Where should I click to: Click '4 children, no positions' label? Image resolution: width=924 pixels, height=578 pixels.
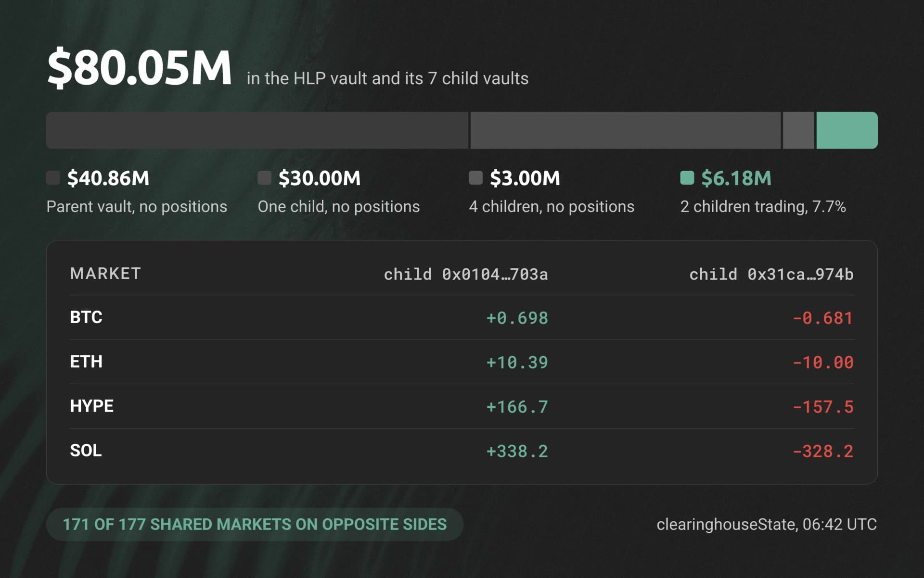click(x=552, y=207)
